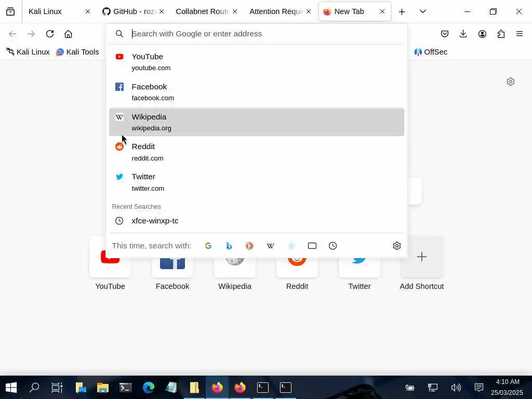The width and height of the screenshot is (532, 399).
Task: Expand the list all tabs dropdown
Action: [x=423, y=11]
